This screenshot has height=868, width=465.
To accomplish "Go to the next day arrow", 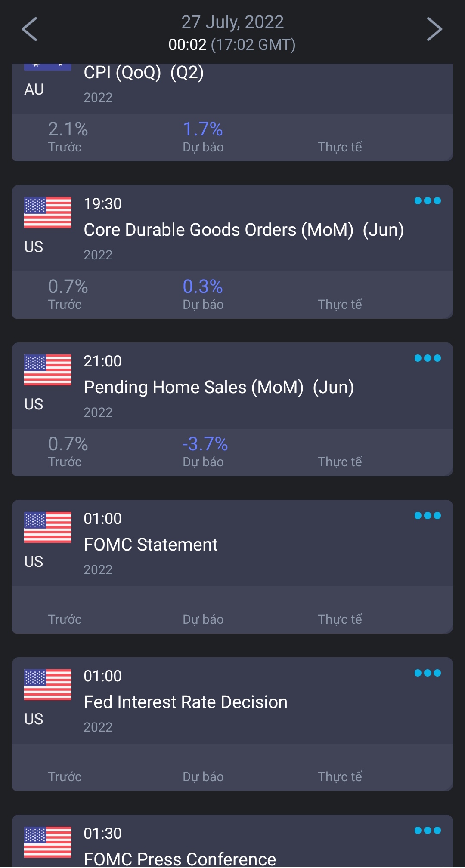I will point(434,29).
